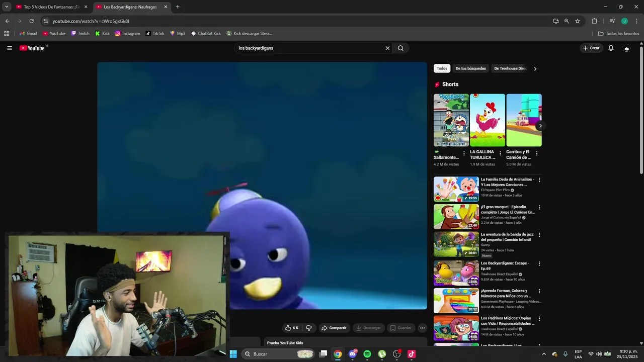The width and height of the screenshot is (644, 362).
Task: Open the Chrome extensions puzzle icon
Action: [x=594, y=21]
